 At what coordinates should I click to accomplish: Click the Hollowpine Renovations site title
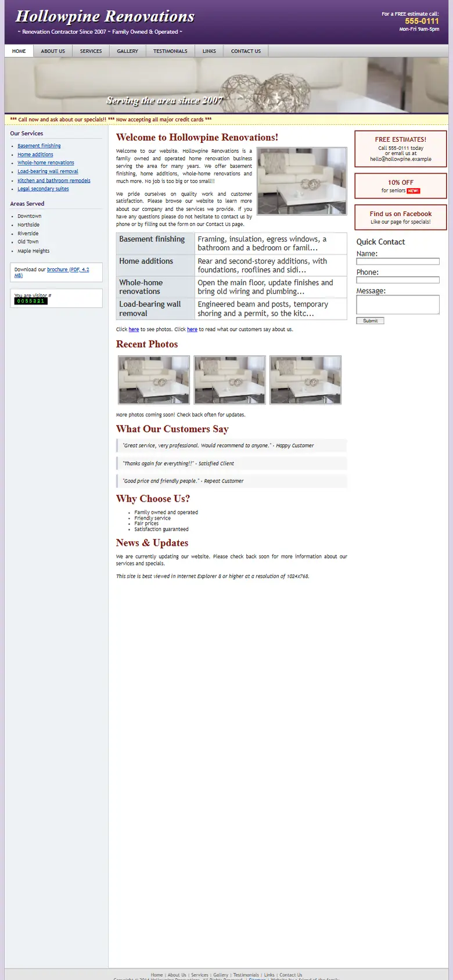point(105,16)
